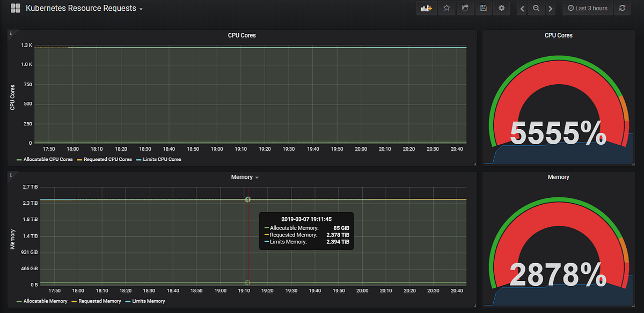Select the CPU Cores gauge panel title
This screenshot has width=644, height=313.
coord(558,35)
